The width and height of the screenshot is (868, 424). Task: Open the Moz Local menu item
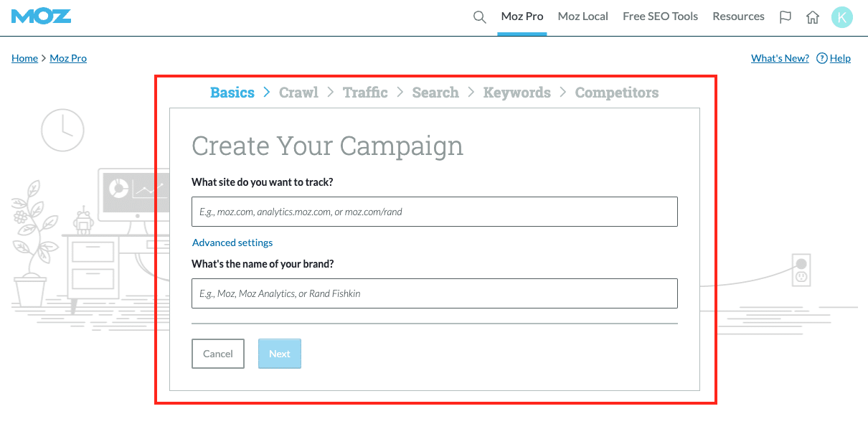(582, 17)
